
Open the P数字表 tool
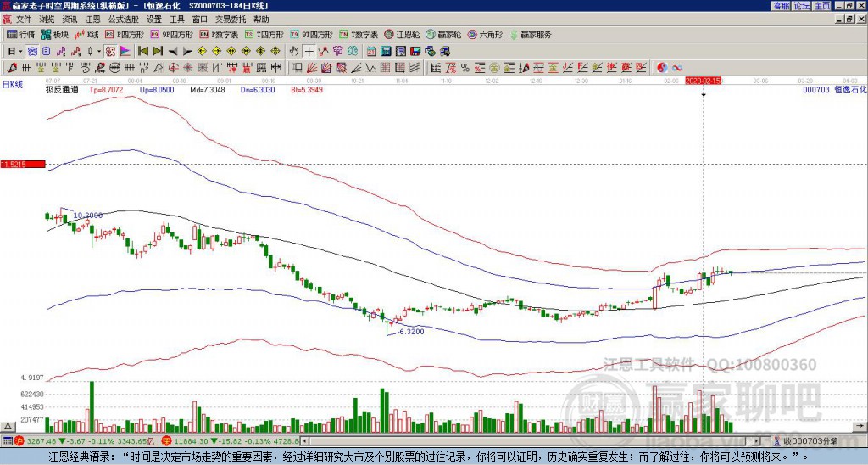pos(219,34)
